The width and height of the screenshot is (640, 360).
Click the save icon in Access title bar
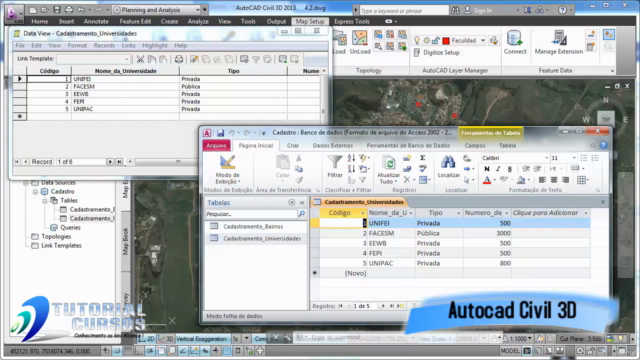220,133
